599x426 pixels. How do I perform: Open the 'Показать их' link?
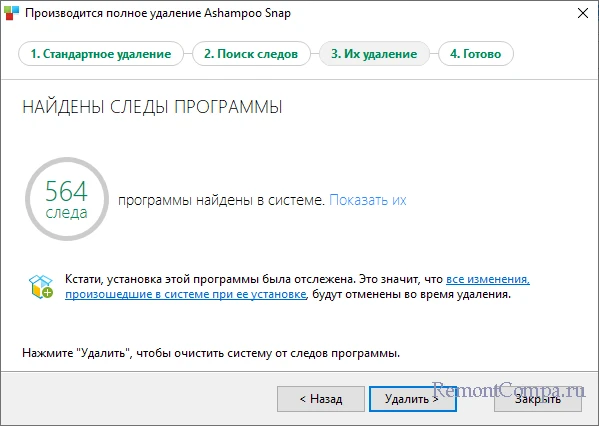coord(367,200)
